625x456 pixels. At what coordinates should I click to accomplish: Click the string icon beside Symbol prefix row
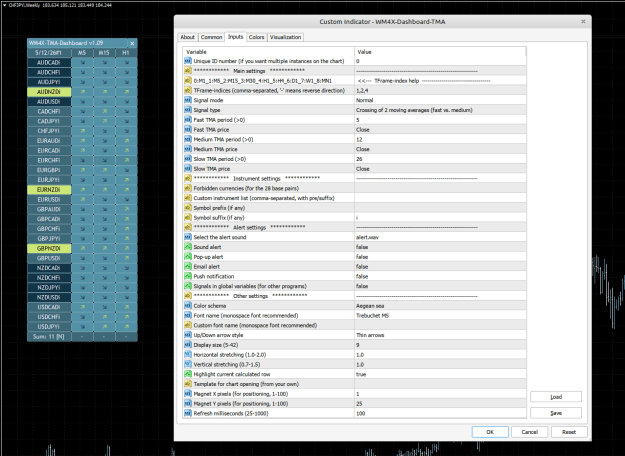click(x=188, y=208)
